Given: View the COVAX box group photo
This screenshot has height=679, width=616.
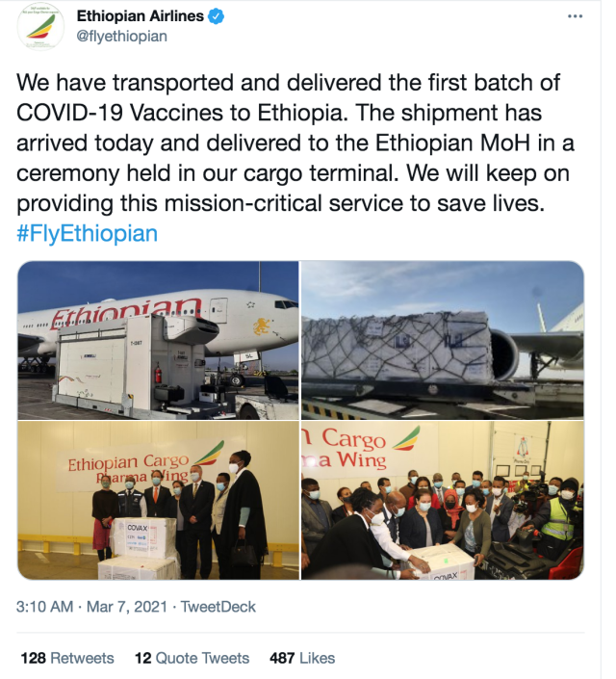Looking at the screenshot, I should pos(158,501).
